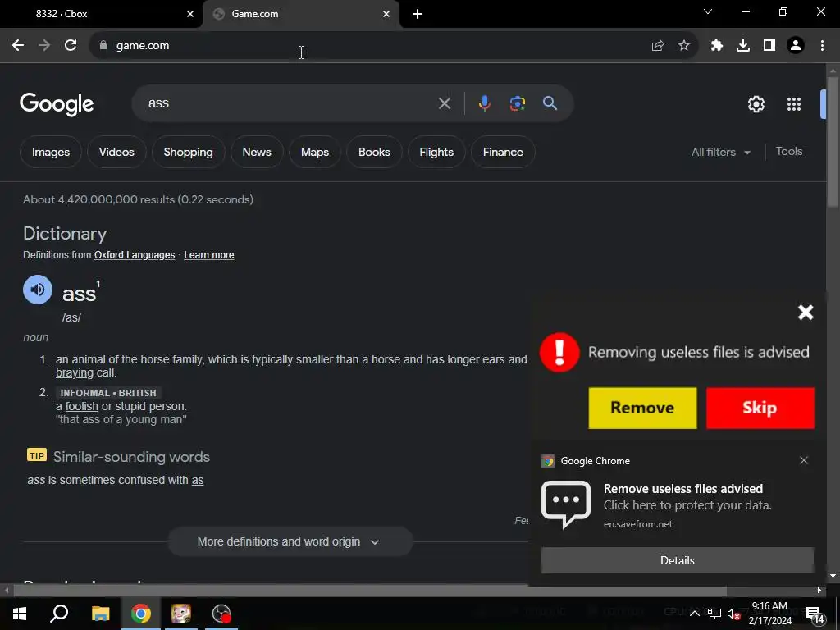Image resolution: width=840 pixels, height=630 pixels.
Task: Open the Google apps grid
Action: (794, 104)
